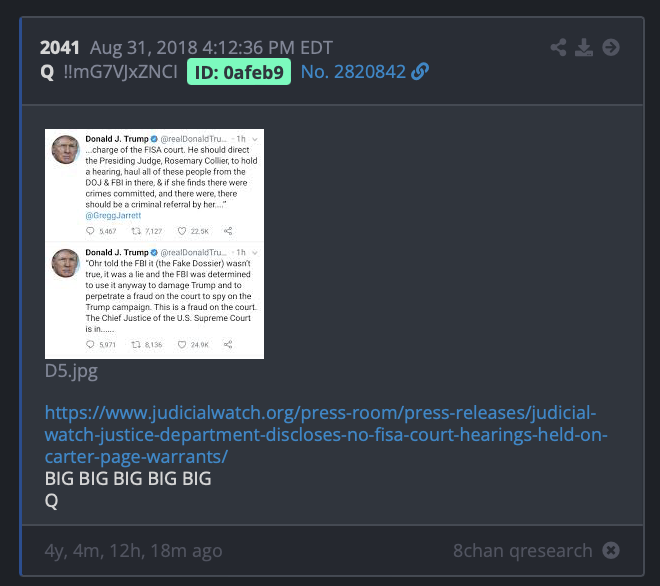This screenshot has width=660, height=586.
Task: Open the D5.jpg tweet screenshot thumbnail
Action: (154, 244)
